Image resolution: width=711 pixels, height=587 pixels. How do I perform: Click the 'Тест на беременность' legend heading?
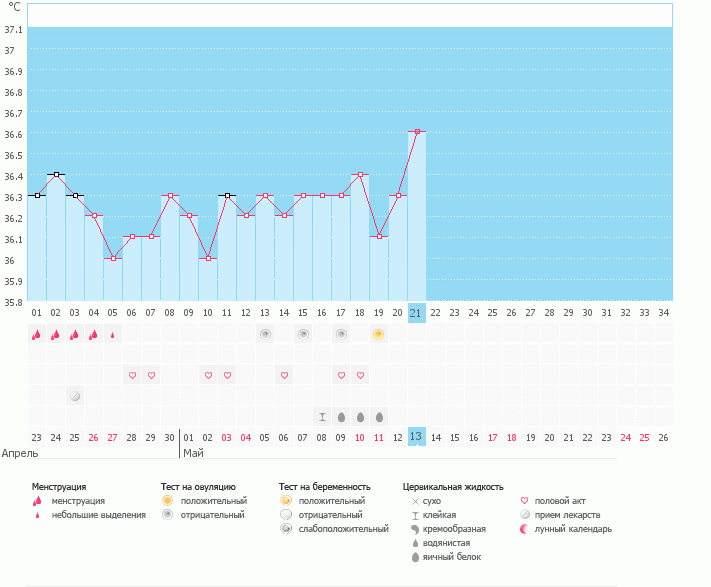tap(325, 487)
